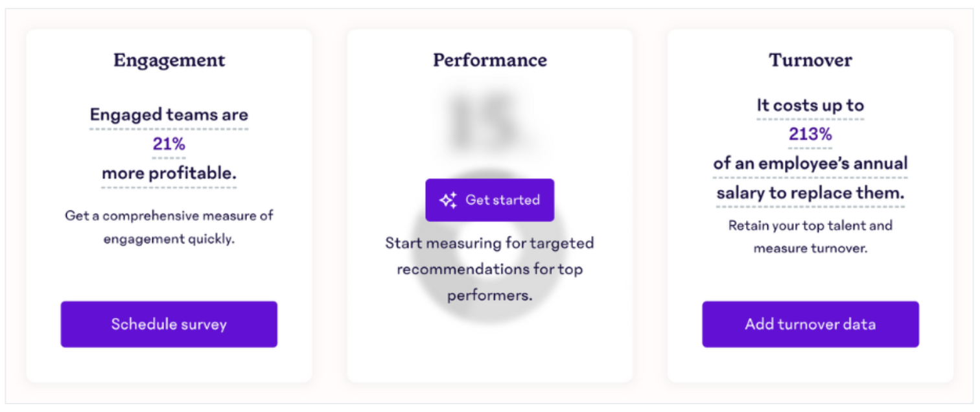Click 'salary to replace them.' underlined text
980x412 pixels.
click(x=810, y=193)
